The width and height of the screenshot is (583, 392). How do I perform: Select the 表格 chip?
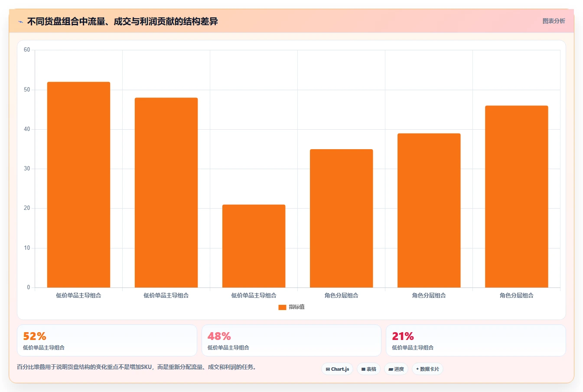coord(368,369)
